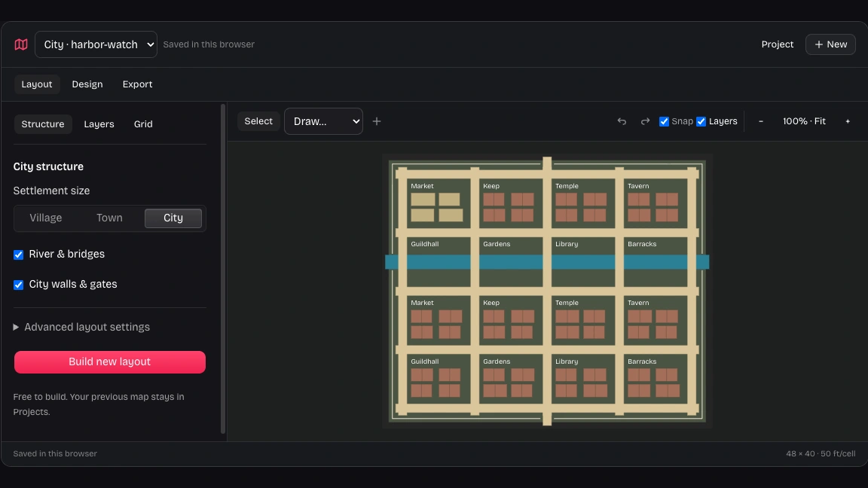
Task: Select the Layers sub-tab
Action: point(99,124)
